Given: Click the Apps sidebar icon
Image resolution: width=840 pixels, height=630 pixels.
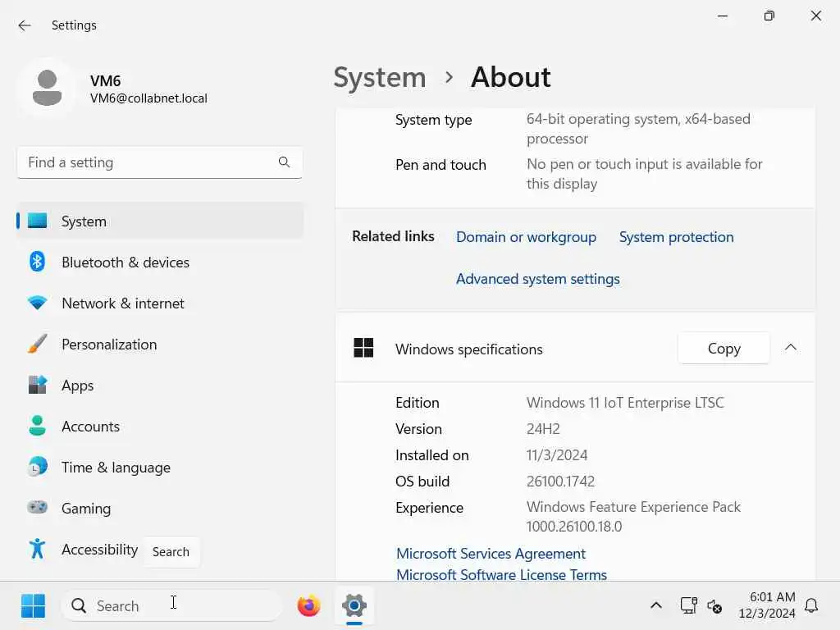Looking at the screenshot, I should [x=37, y=385].
